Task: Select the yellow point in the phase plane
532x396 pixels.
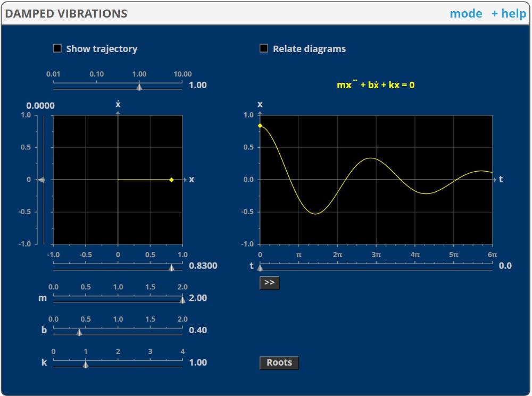Action: (x=172, y=180)
